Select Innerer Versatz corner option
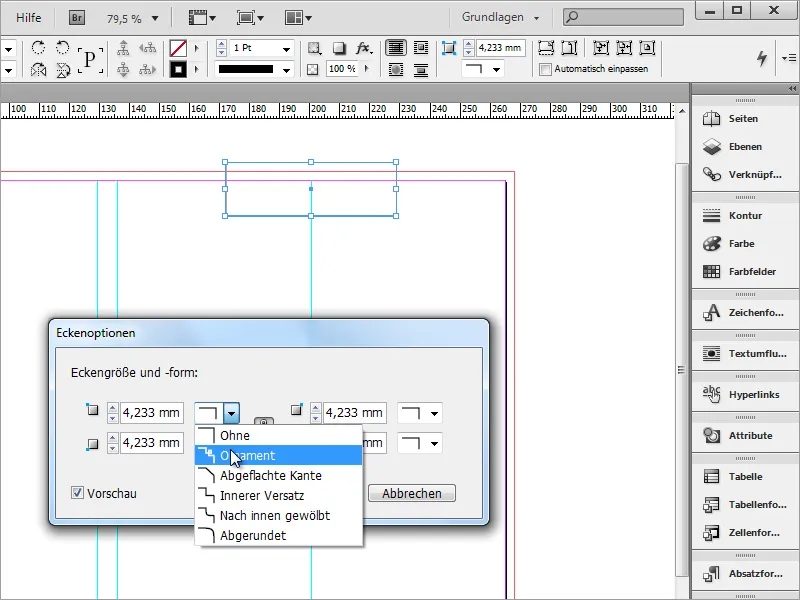Screen dimensions: 800x600 point(279,495)
